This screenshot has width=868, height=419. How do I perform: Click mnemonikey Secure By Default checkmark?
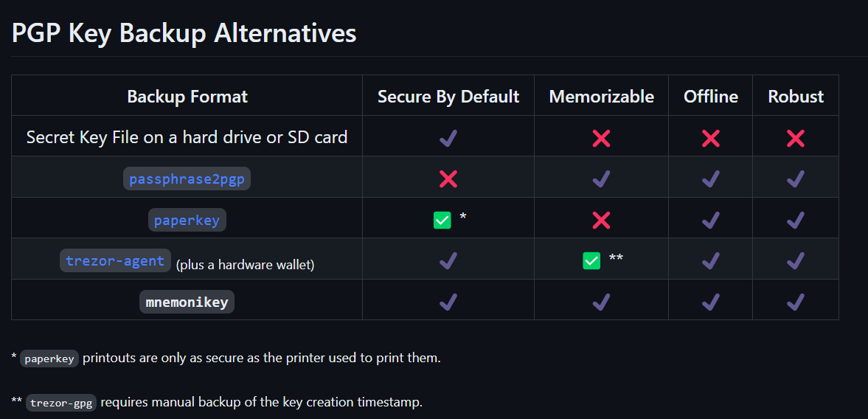click(448, 301)
